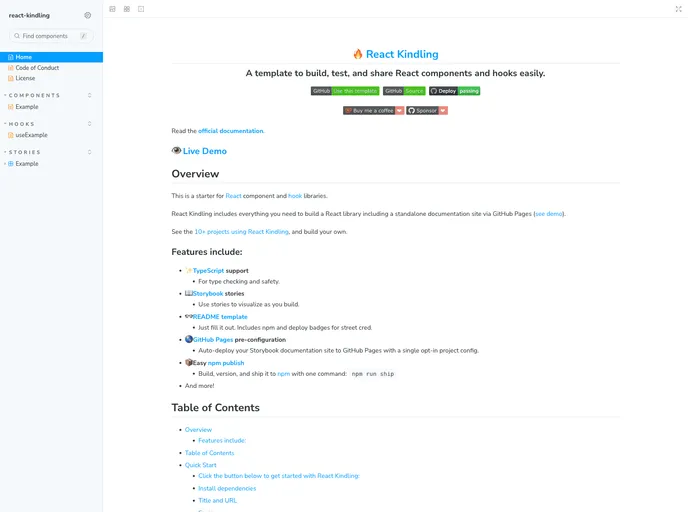Jump to Install dependencies entry

click(x=227, y=488)
